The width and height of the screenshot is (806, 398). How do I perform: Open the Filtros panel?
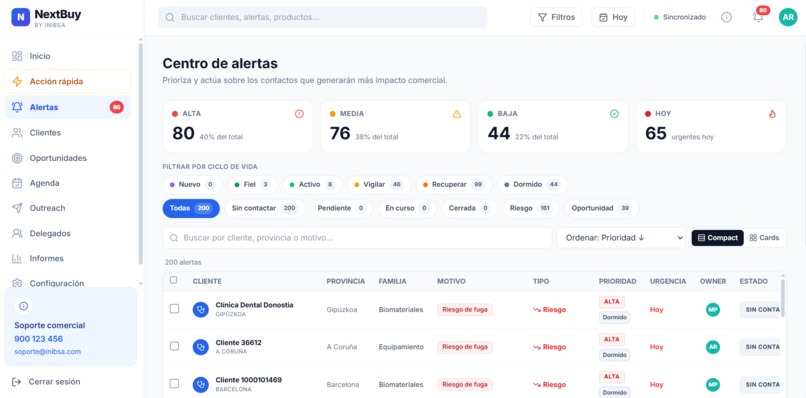[556, 17]
